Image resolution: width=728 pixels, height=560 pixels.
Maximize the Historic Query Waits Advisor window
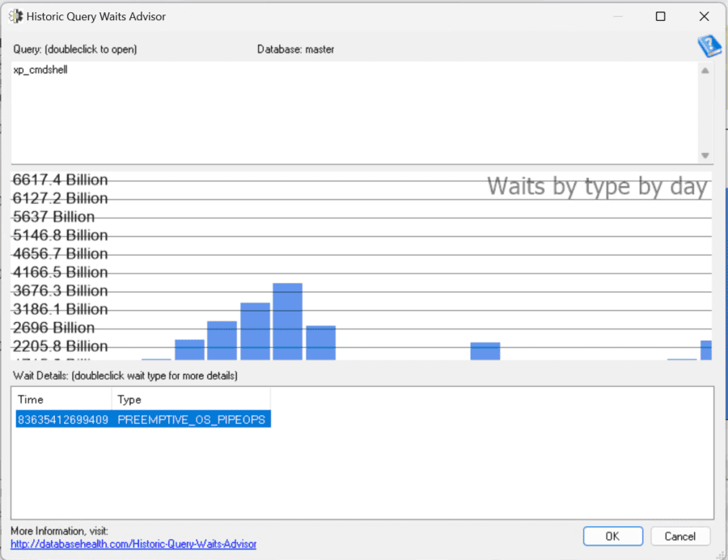[660, 17]
